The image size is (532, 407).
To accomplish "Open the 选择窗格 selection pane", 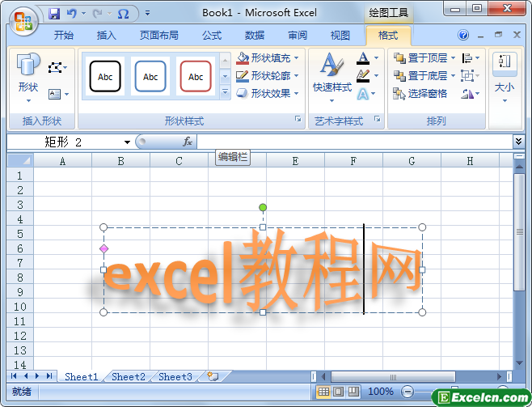I will point(420,93).
